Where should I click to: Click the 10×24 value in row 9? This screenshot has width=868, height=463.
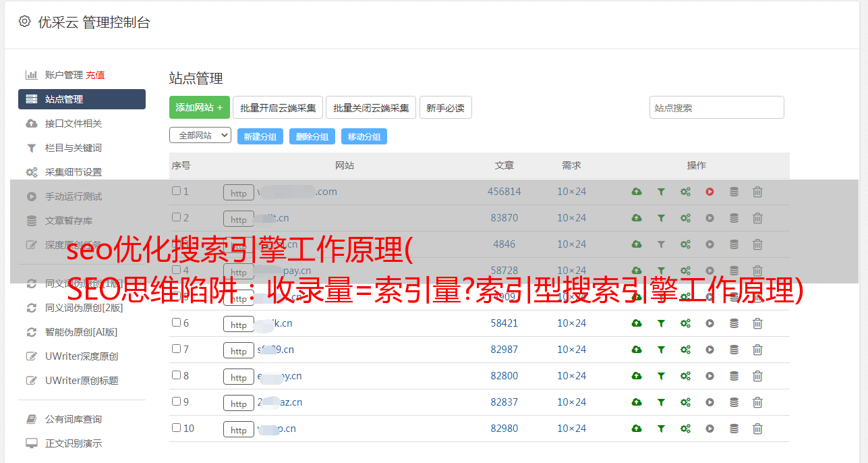coord(572,402)
